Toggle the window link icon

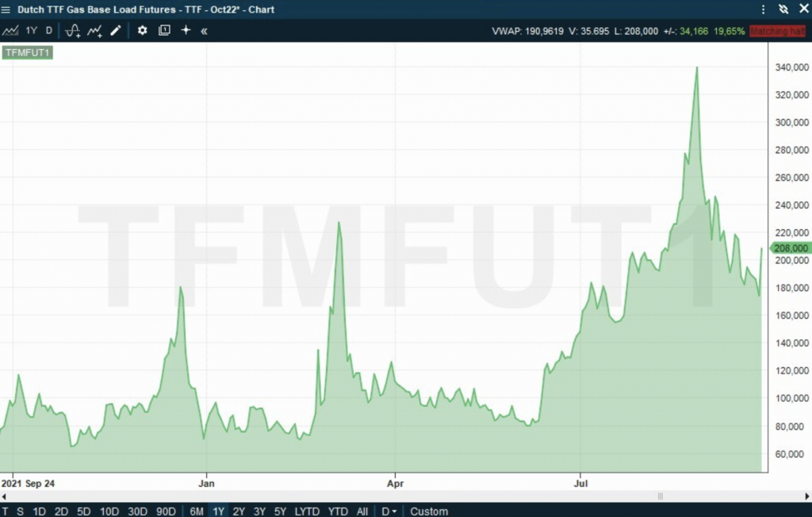coord(783,10)
